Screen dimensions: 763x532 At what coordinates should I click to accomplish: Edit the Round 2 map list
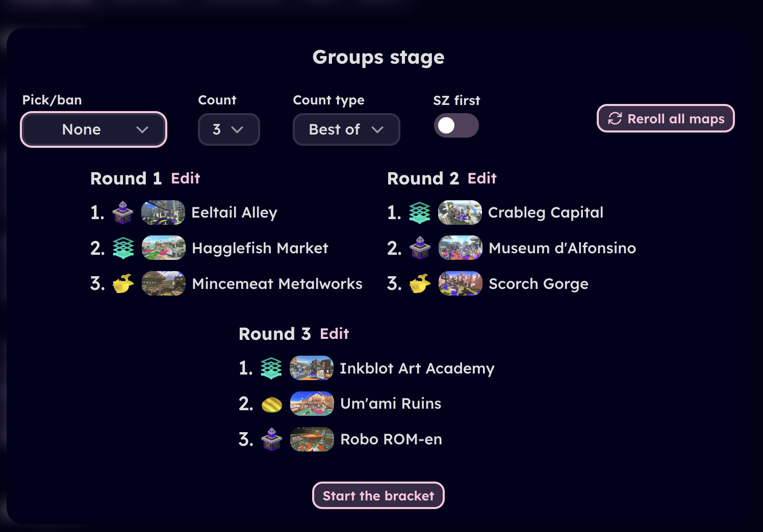point(482,178)
